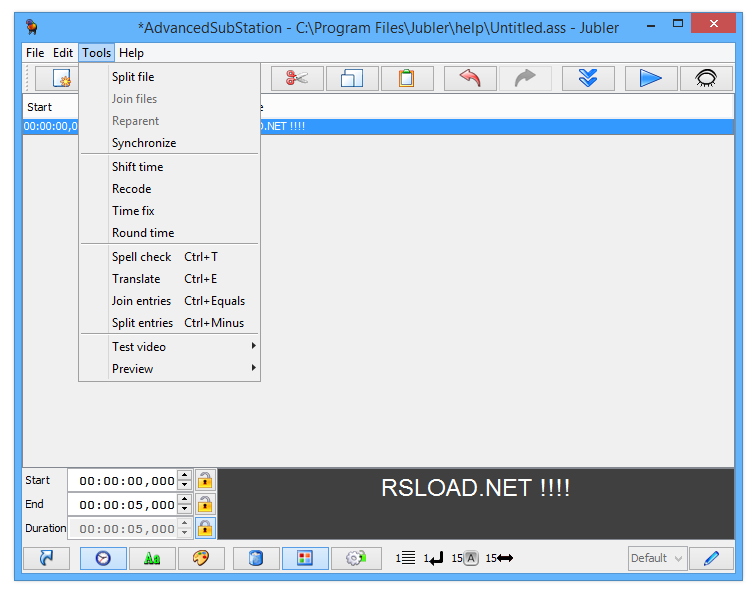
Task: Expand the Preview submenu
Action: (x=169, y=369)
